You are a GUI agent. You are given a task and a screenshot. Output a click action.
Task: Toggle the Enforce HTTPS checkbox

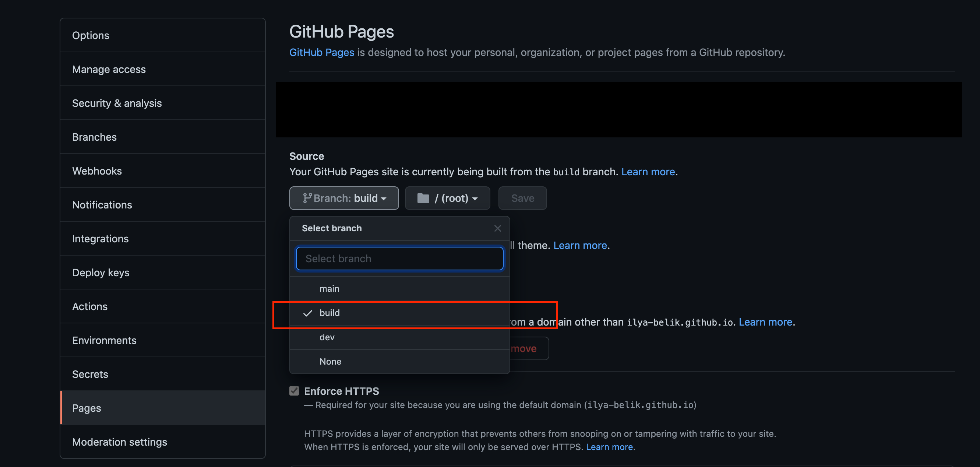(x=294, y=391)
